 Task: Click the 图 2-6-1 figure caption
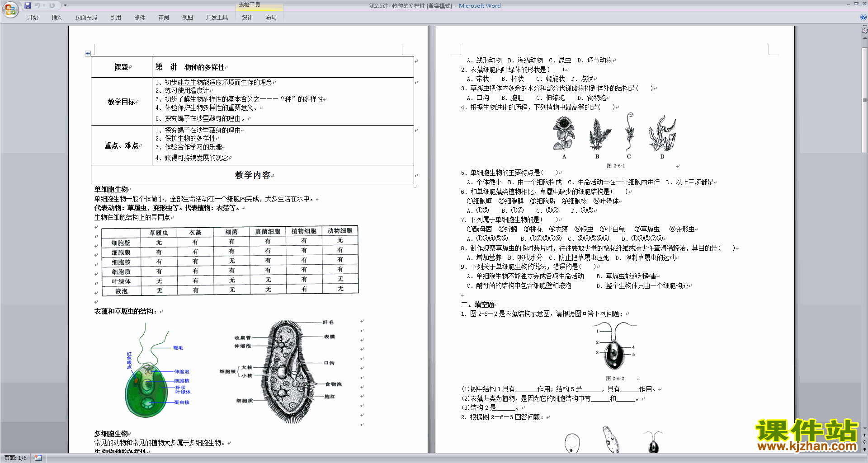pyautogui.click(x=616, y=166)
